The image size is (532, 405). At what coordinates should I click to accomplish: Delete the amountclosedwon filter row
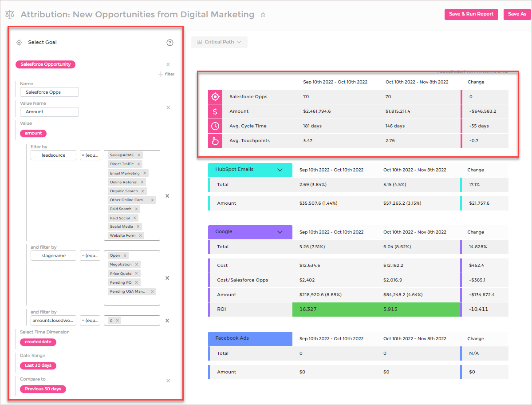(167, 321)
